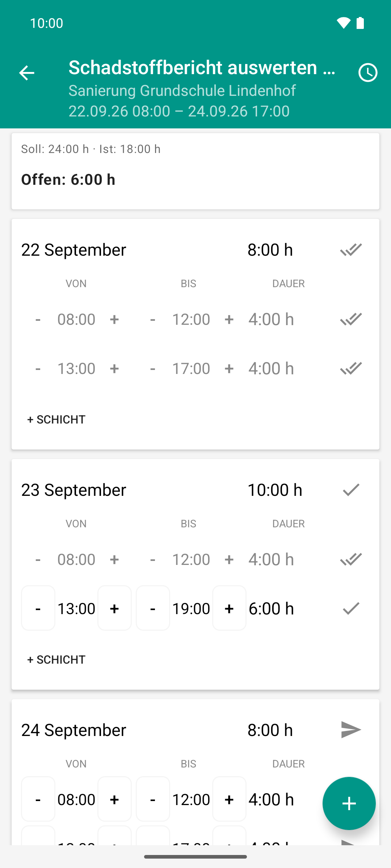Screen dimensions: 391x868
Task: Tap single checkmark beside 23 September total
Action: [351, 490]
